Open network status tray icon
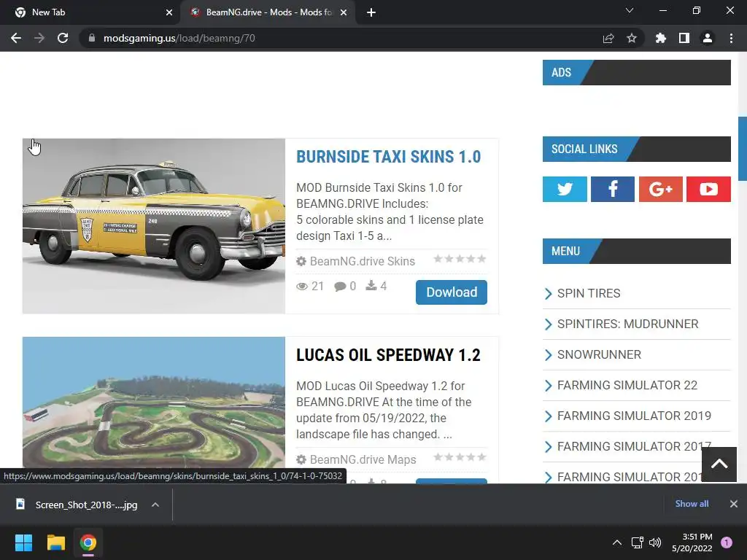747x560 pixels. [x=637, y=542]
